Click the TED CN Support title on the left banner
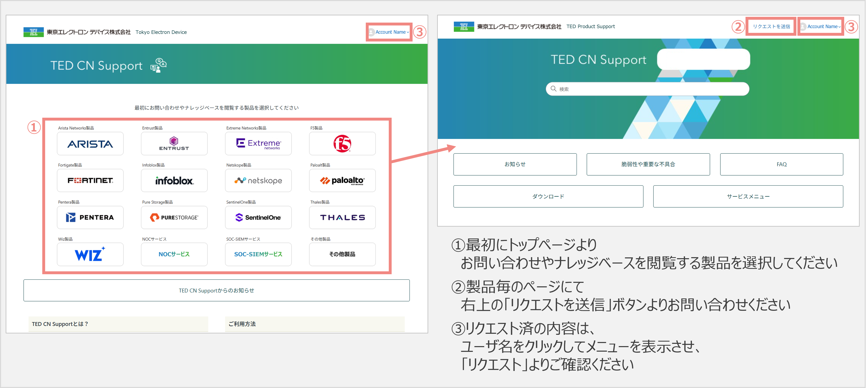The height and width of the screenshot is (388, 868). [96, 66]
